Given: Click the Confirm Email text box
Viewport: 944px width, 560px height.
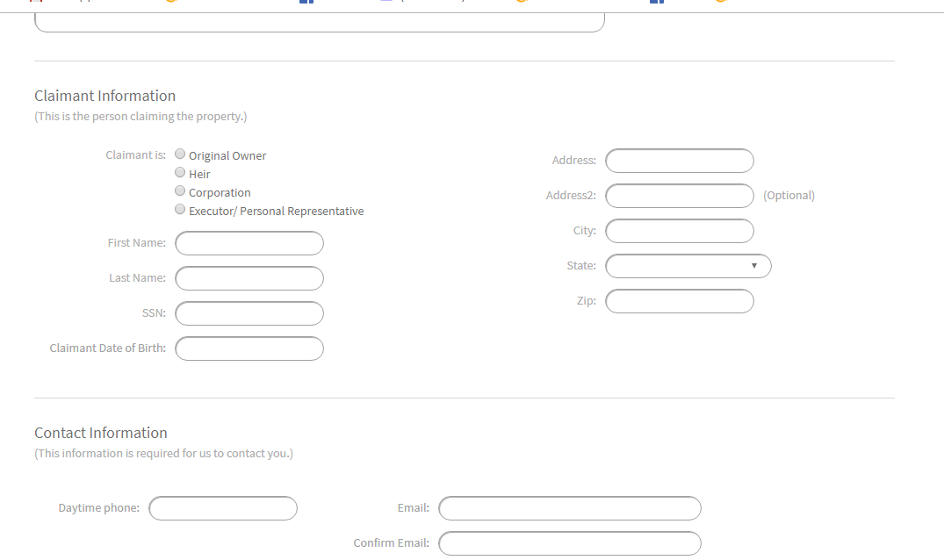Looking at the screenshot, I should [569, 543].
